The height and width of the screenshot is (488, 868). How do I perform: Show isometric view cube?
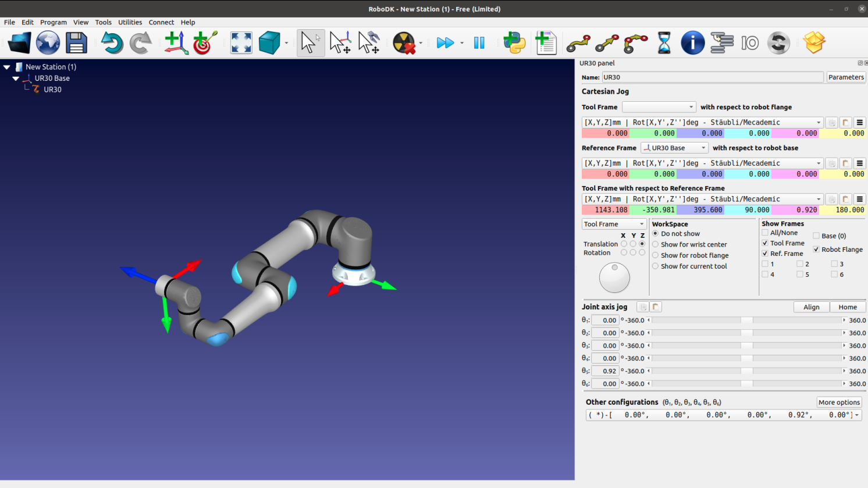[x=269, y=43]
